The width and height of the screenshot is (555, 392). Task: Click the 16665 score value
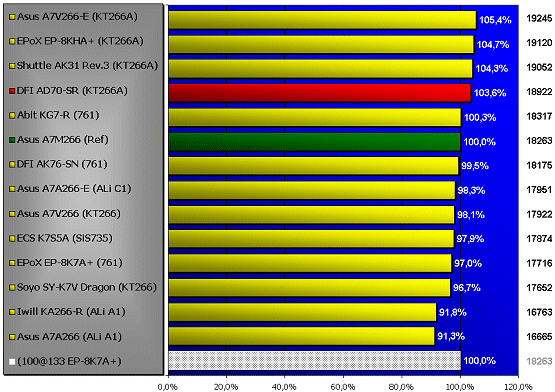point(539,336)
